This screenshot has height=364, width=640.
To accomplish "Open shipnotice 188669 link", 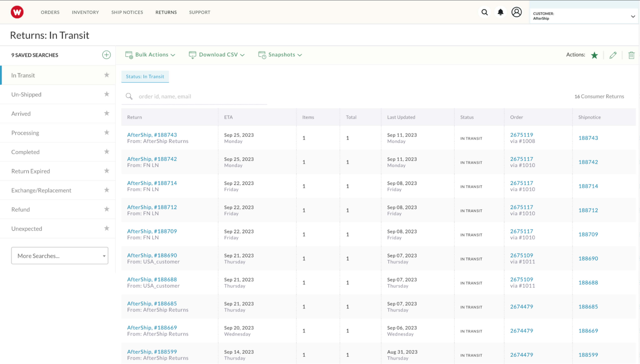I will [588, 331].
